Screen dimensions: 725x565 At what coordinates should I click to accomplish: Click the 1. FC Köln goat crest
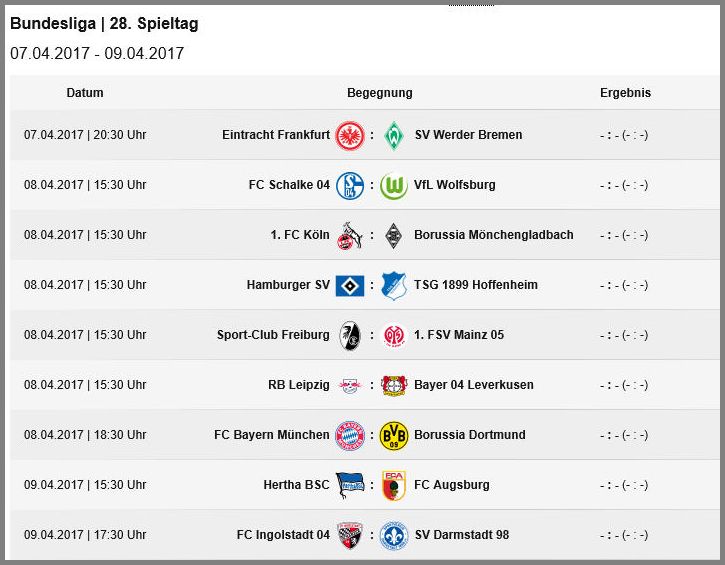pos(350,235)
